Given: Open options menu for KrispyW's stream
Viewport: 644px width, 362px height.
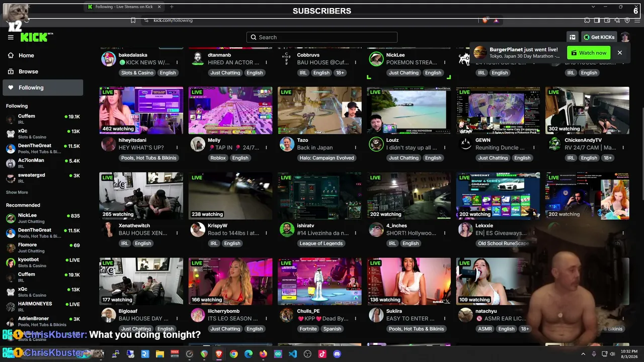Looking at the screenshot, I should click(266, 233).
